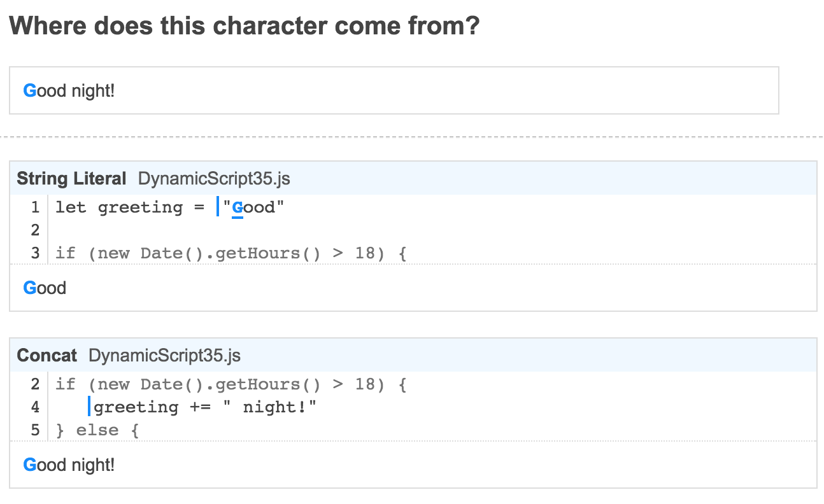Image resolution: width=824 pixels, height=504 pixels.
Task: Click line number 1 in String Literal code
Action: 36,207
